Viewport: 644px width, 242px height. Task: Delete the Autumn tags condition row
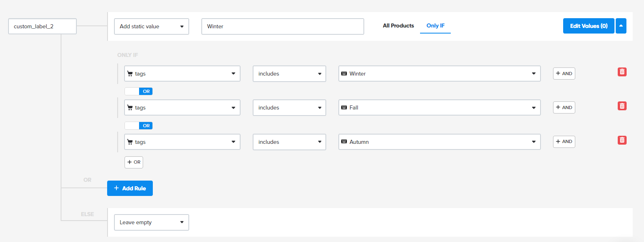(622, 140)
